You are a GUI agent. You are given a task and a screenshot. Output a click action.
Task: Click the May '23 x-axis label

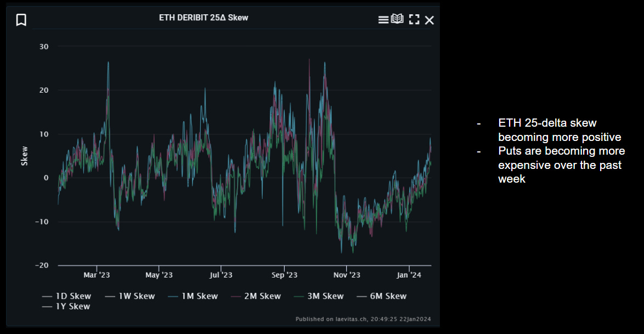click(159, 275)
